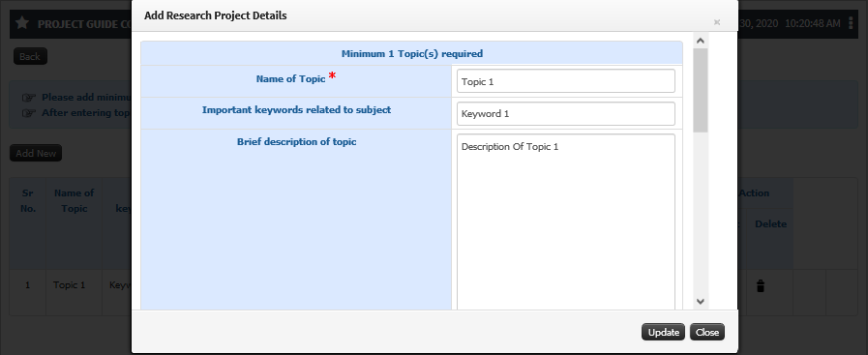Open the three-dot menu in top bar
The image size is (868, 355).
tap(853, 23)
